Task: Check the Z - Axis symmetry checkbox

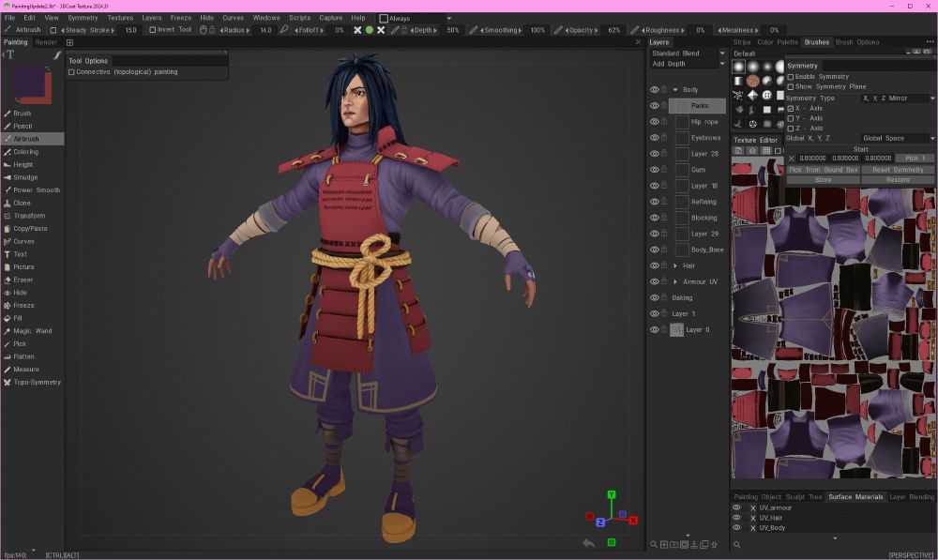Action: pyautogui.click(x=791, y=129)
